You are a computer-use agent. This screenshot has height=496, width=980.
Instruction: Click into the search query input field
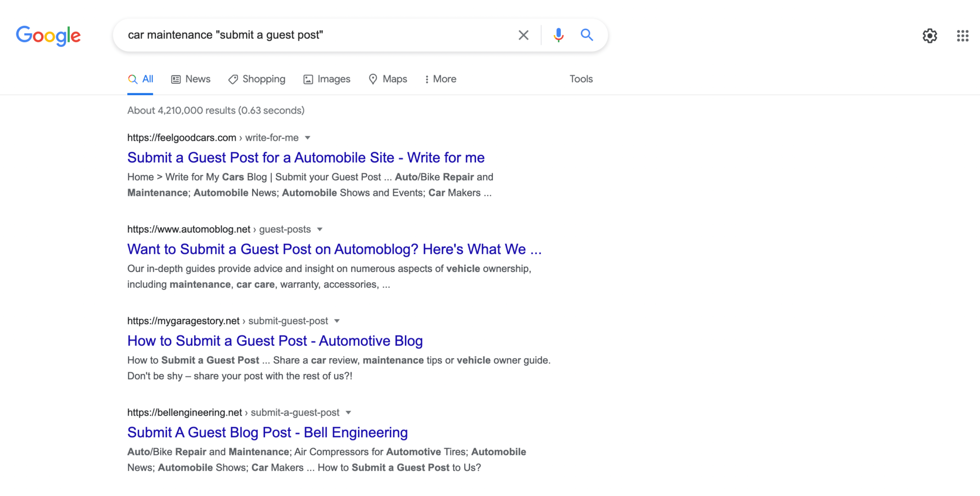[x=316, y=35]
